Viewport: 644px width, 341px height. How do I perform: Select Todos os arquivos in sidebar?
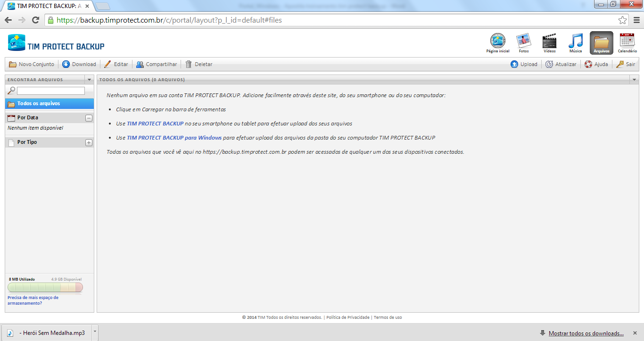tap(50, 104)
